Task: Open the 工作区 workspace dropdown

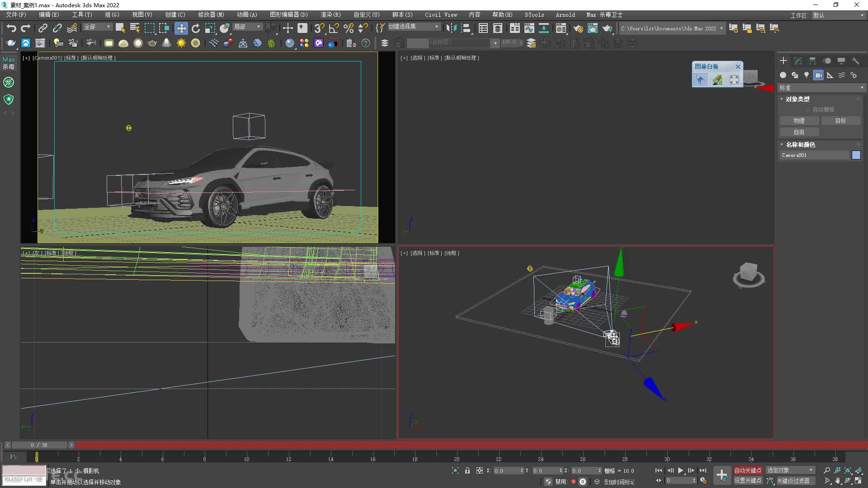Action: [838, 15]
